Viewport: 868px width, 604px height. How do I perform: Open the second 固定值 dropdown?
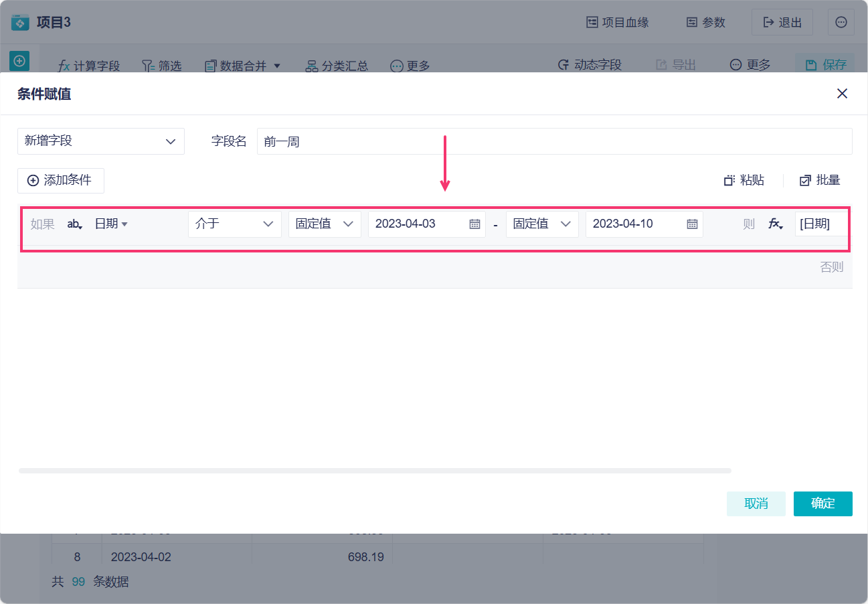tap(542, 224)
